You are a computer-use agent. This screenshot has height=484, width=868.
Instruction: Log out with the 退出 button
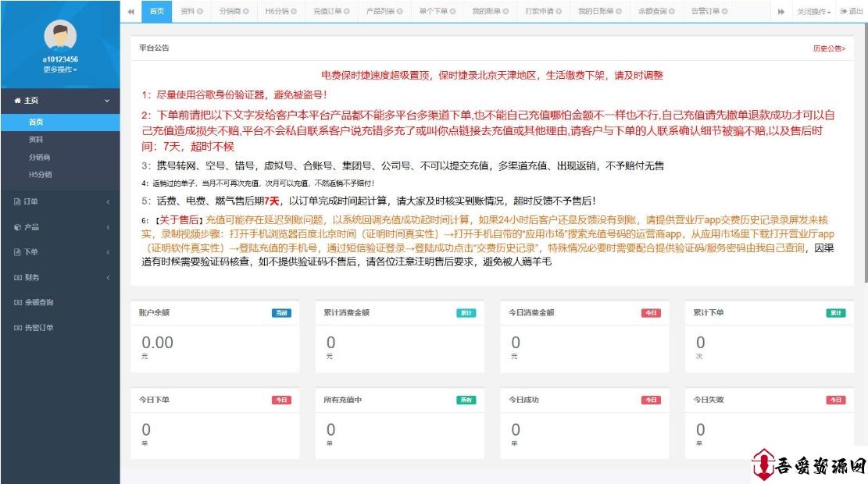(852, 11)
